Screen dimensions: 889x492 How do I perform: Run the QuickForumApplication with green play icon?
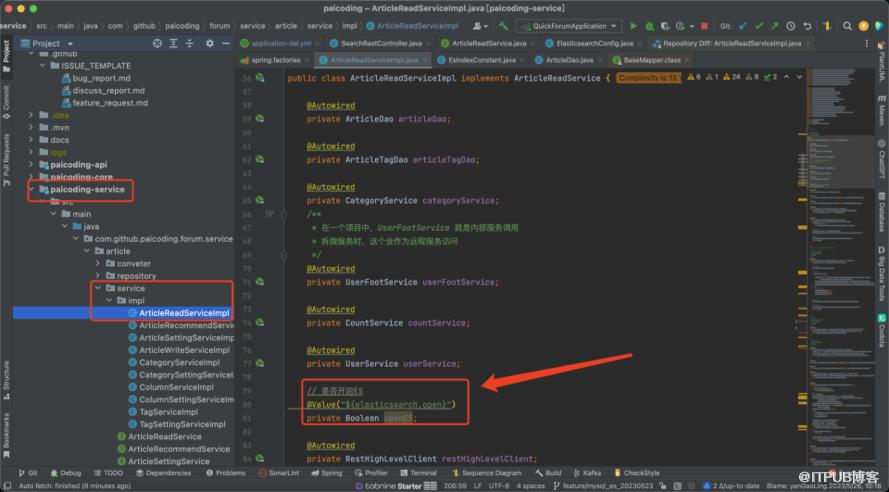(633, 26)
